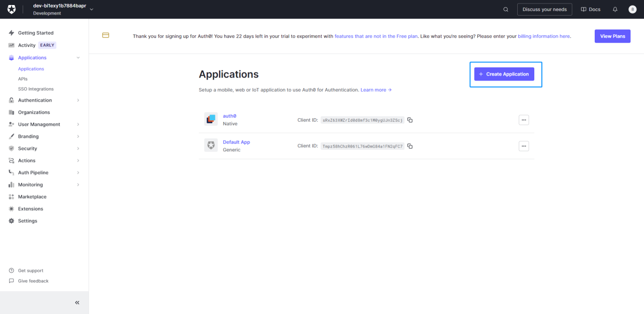Viewport: 644px width, 314px height.
Task: Expand the tenant switcher dropdown
Action: click(91, 10)
